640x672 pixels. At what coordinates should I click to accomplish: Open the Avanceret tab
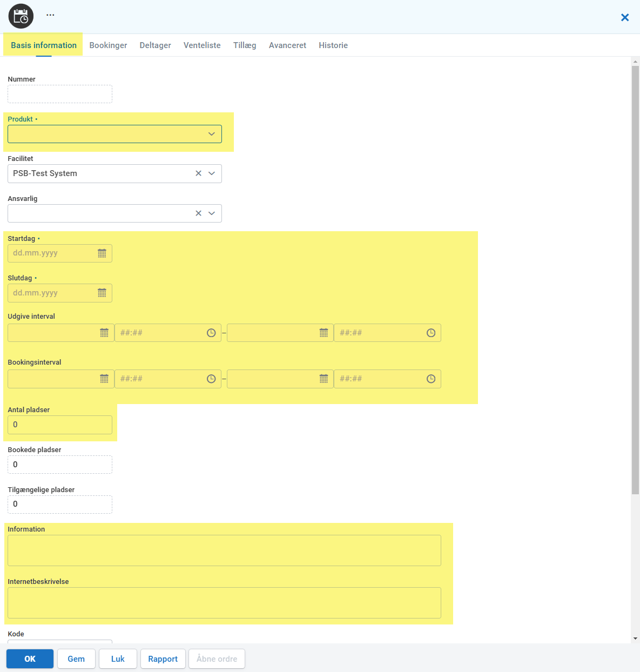coord(287,45)
